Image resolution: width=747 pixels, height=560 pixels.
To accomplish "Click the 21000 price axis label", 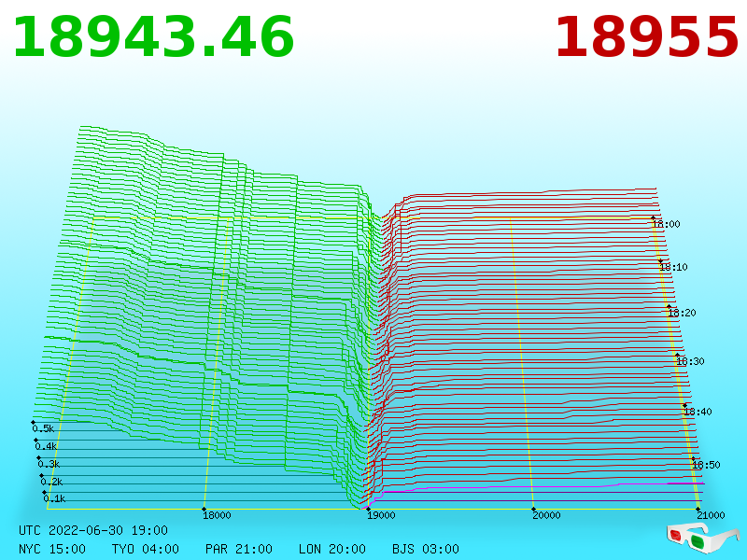I will [x=711, y=515].
